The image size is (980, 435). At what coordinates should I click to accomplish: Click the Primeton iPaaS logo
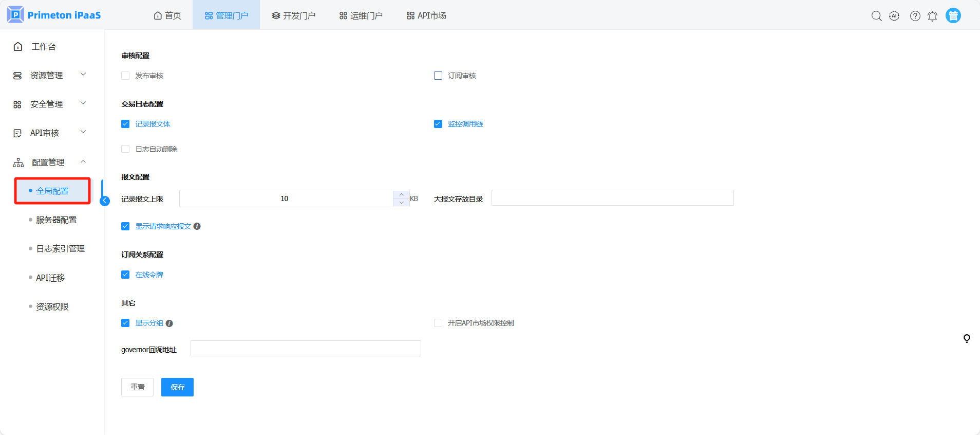point(54,15)
